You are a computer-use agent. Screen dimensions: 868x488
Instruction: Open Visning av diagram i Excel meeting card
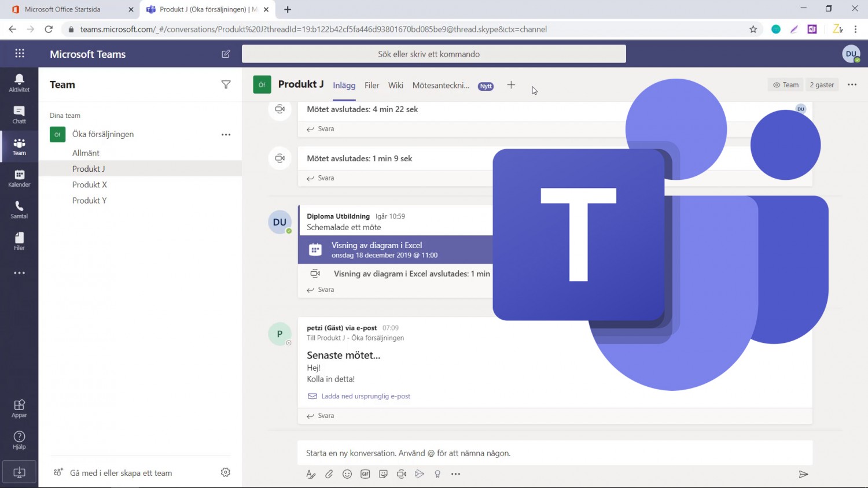point(396,250)
